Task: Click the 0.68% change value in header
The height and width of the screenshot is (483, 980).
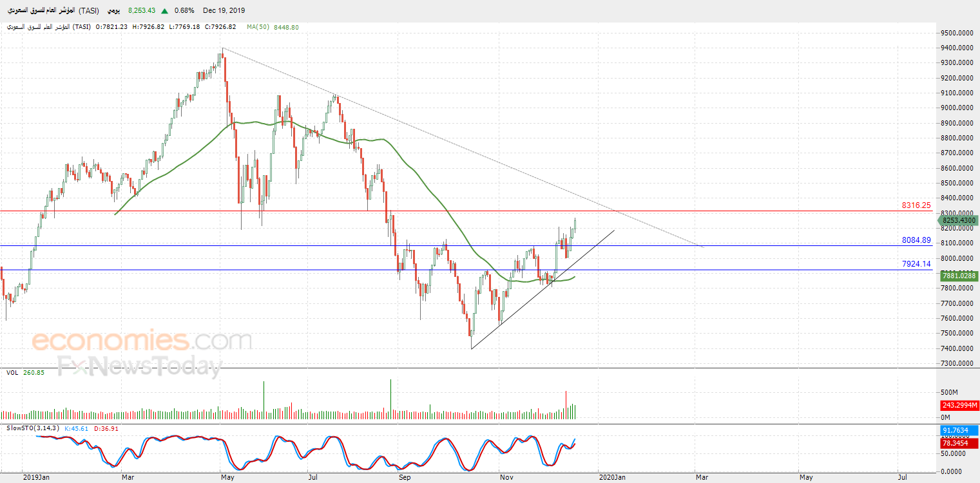Action: 184,11
